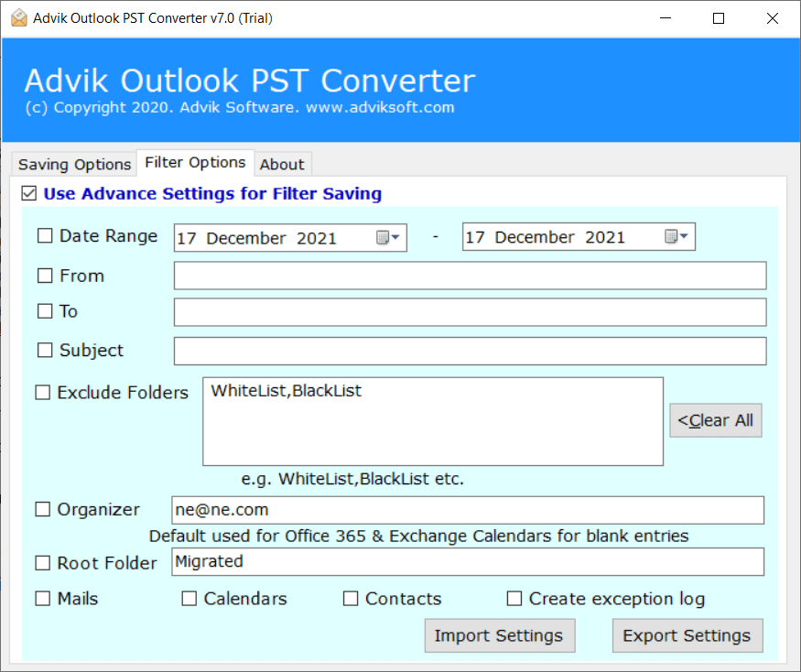
Task: Click the Organizer email field
Action: (x=468, y=510)
